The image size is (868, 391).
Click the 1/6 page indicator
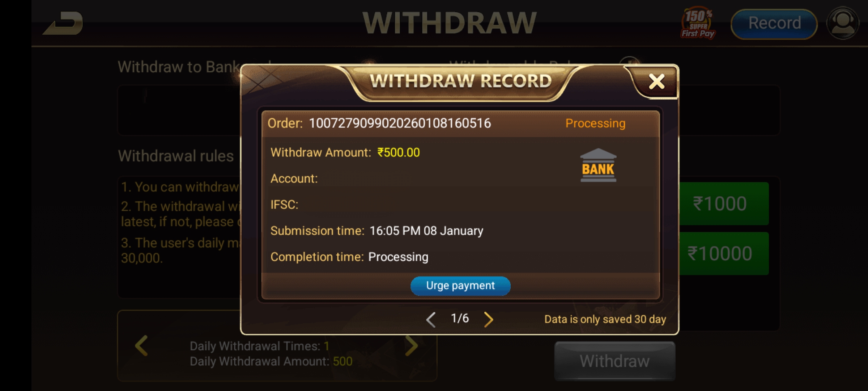pos(460,318)
